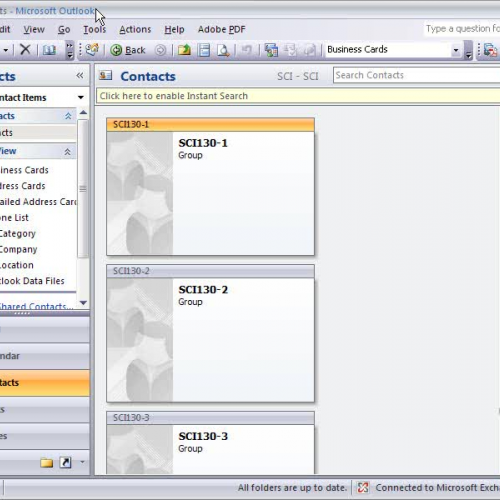
Task: Open toolbar options arrow after Business Cards box
Action: coord(468,50)
